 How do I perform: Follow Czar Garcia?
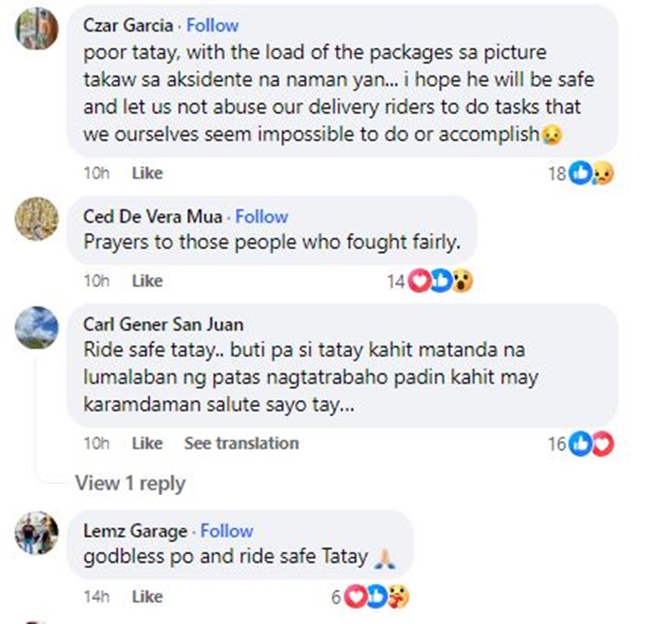(212, 25)
